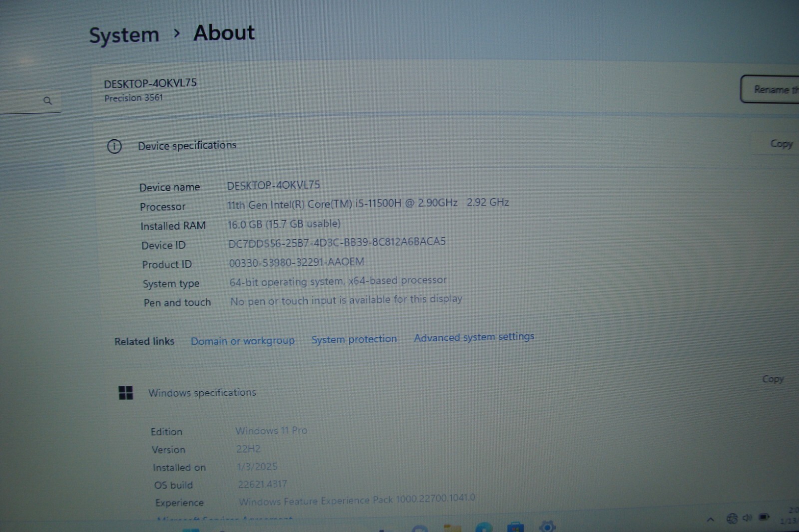Click the Version value 22H2

tap(248, 449)
